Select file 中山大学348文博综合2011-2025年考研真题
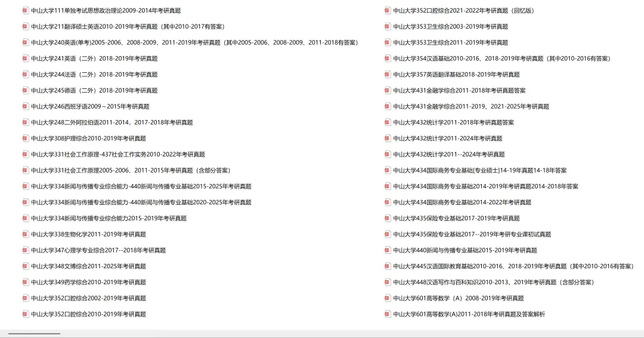Screen dimensions: 644x338 pyautogui.click(x=88, y=266)
